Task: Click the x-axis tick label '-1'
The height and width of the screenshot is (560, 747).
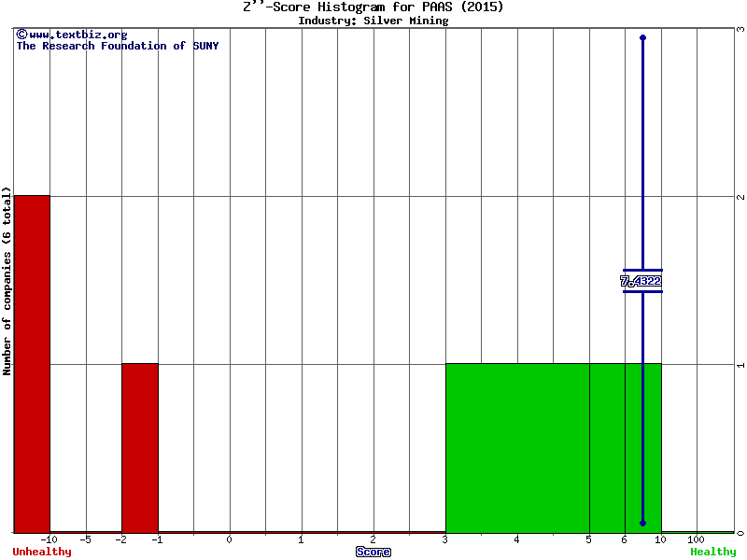Action: point(157,539)
